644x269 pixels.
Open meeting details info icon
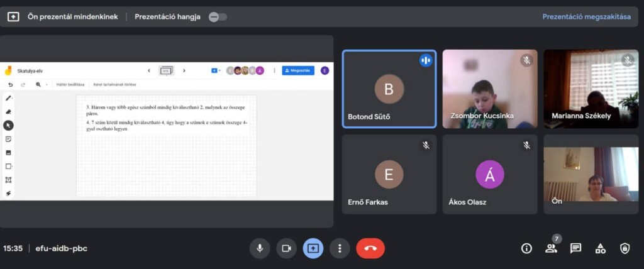click(x=526, y=248)
